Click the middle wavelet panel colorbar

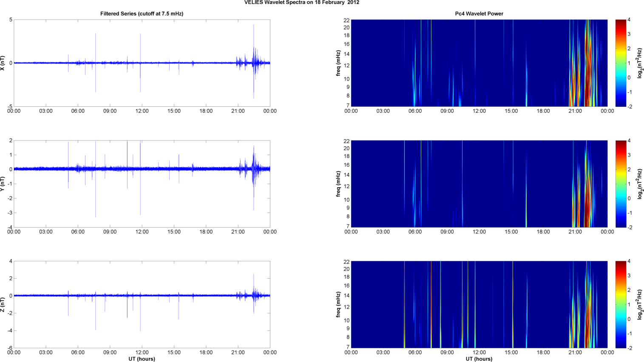[621, 184]
